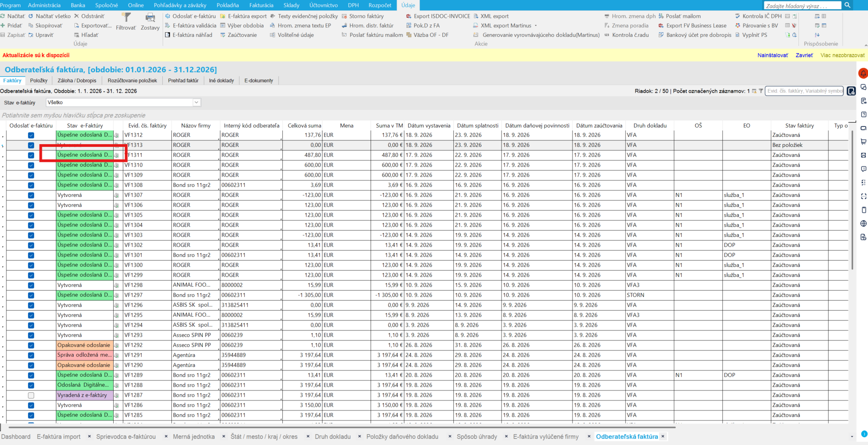Collapse the ribbon with the chevron
The width and height of the screenshot is (868, 445).
tap(865, 45)
